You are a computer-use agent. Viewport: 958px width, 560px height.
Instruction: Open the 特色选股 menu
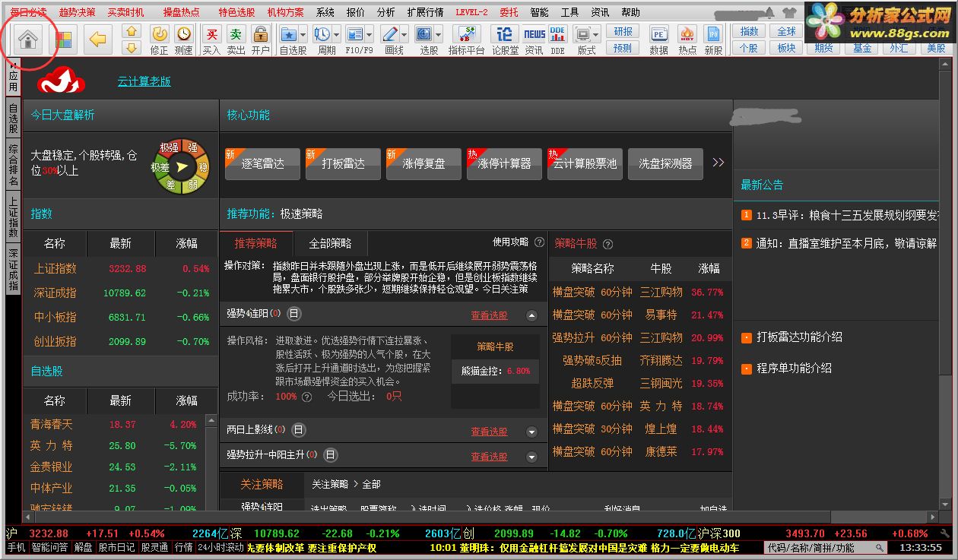(236, 12)
